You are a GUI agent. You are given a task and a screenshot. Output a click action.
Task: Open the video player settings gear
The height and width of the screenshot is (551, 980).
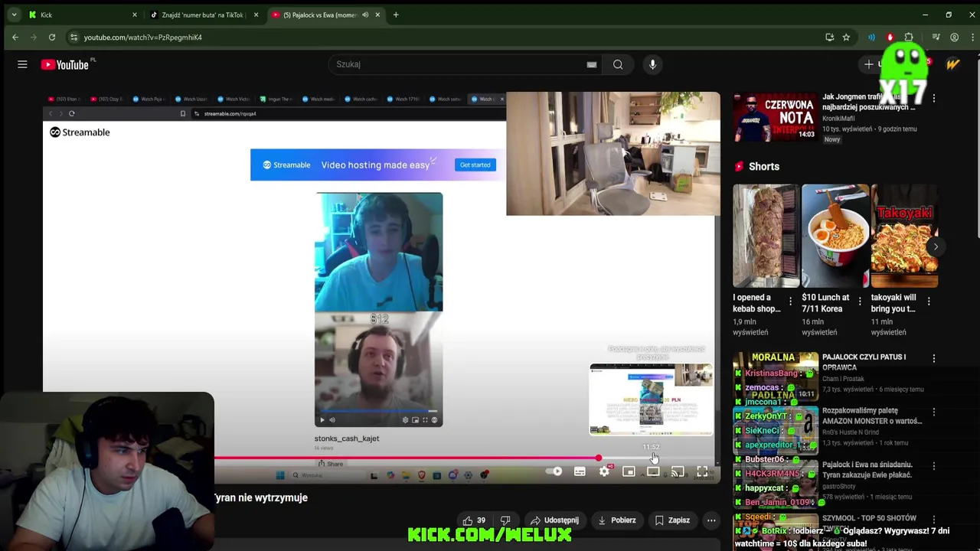click(x=604, y=472)
